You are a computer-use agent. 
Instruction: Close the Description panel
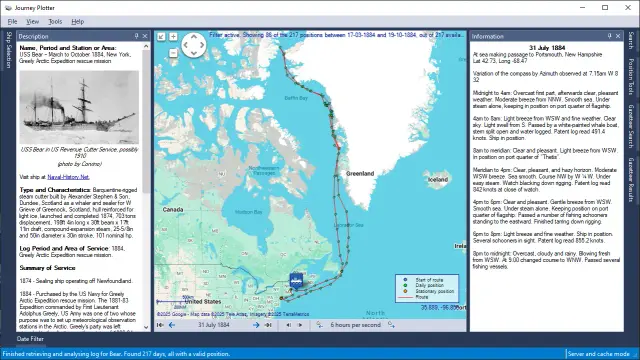[x=145, y=36]
